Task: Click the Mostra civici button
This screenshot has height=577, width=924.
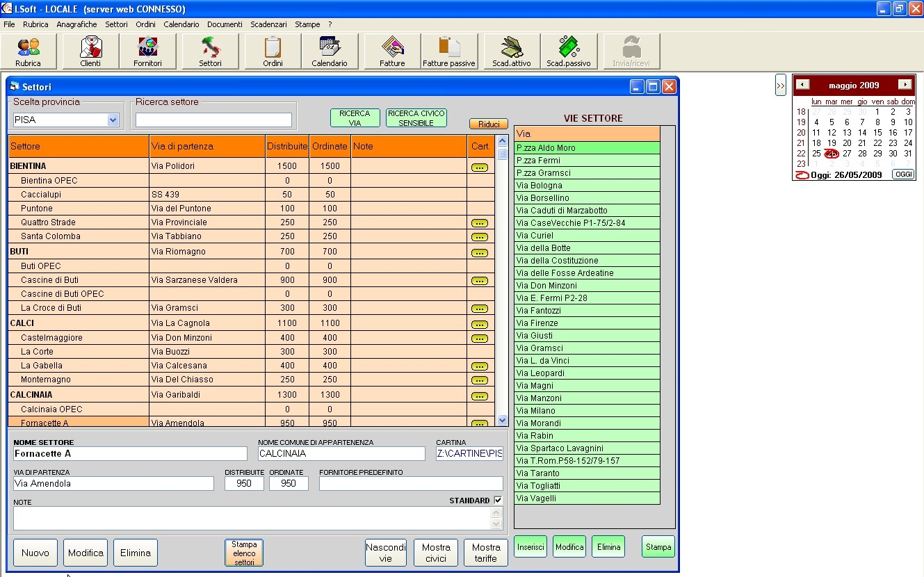Action: (x=436, y=553)
